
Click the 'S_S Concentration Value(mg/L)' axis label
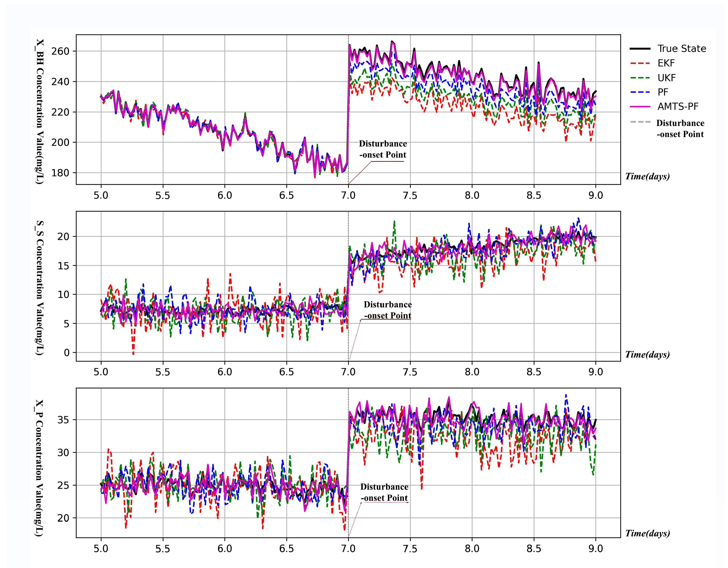pos(40,288)
